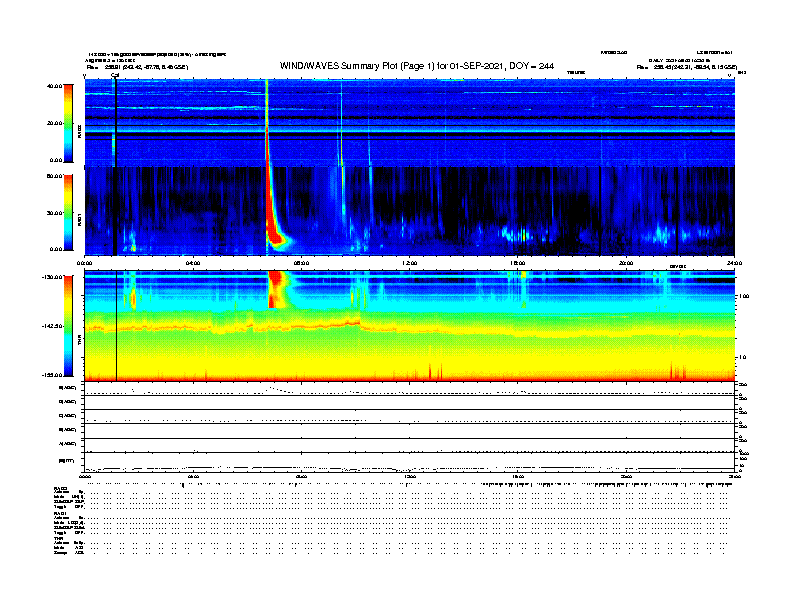The image size is (792, 612).
Task: Click the 10 label on TNR right axis
Action: [742, 358]
